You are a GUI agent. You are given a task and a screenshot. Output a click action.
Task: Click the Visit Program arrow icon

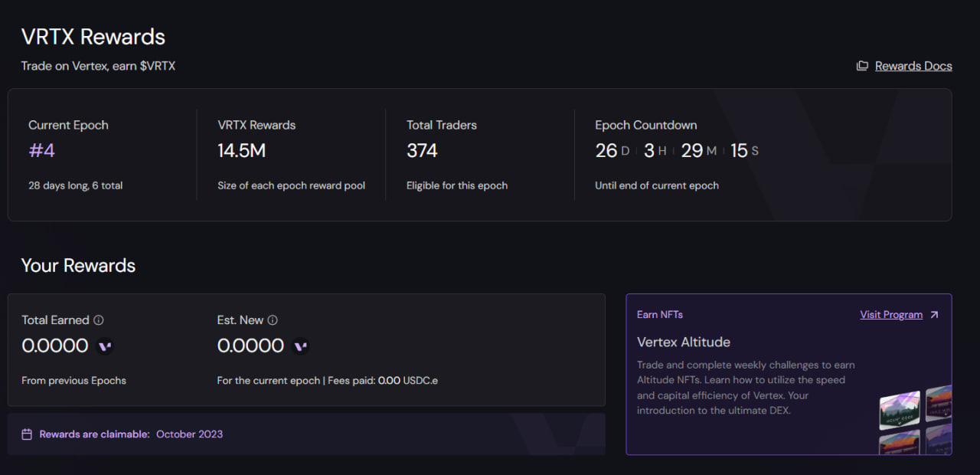pyautogui.click(x=934, y=315)
